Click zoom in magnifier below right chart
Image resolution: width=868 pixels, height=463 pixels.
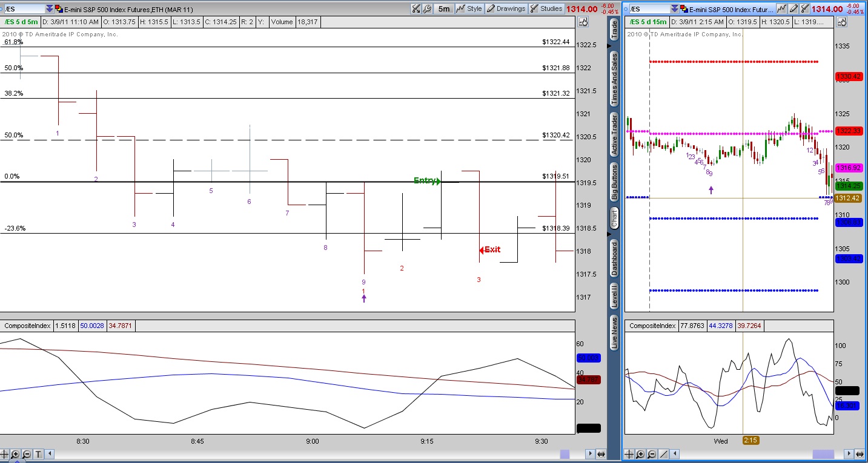[x=640, y=453]
